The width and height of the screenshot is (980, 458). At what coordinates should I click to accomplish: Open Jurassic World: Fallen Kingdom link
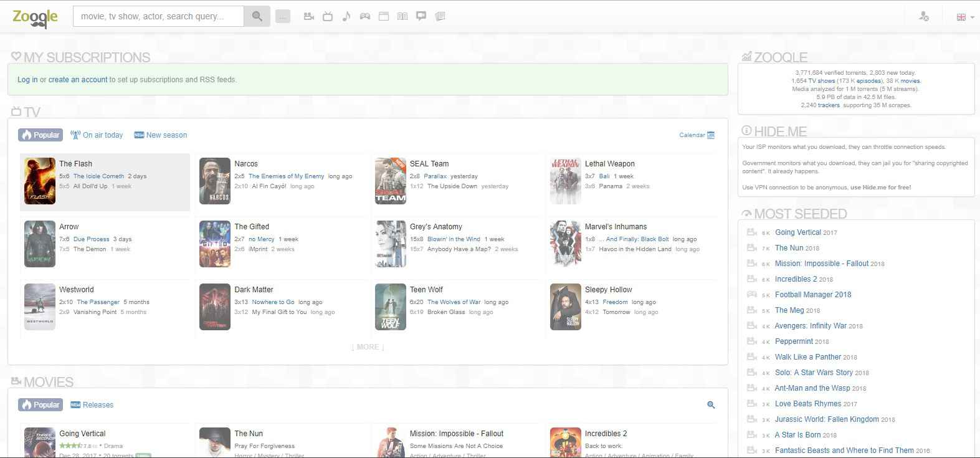(827, 419)
